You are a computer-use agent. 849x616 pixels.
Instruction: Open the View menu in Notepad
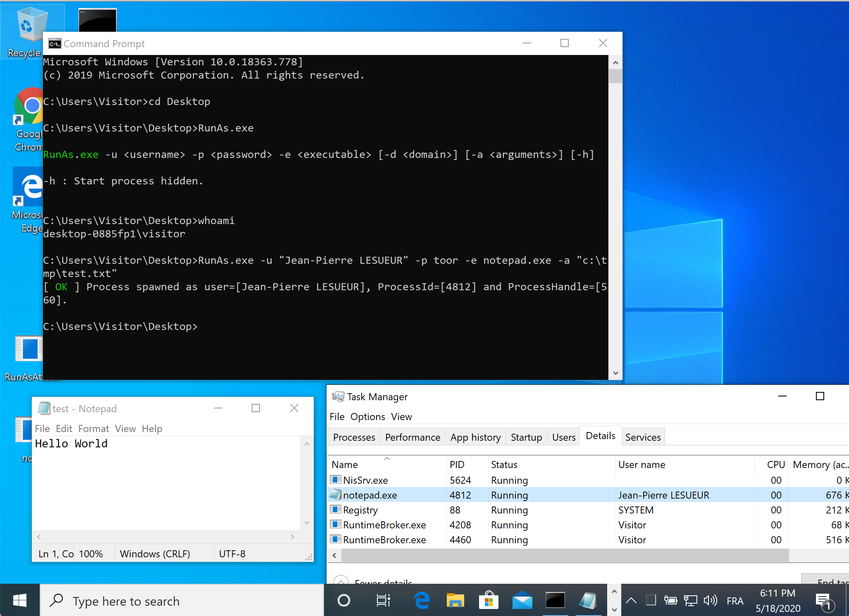(125, 429)
